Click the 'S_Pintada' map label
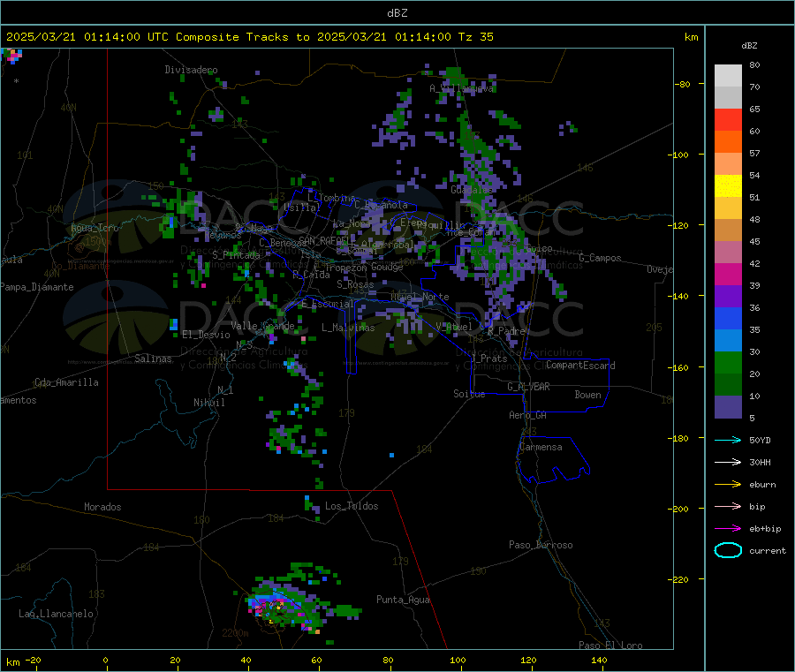The height and width of the screenshot is (672, 795). pyautogui.click(x=236, y=255)
